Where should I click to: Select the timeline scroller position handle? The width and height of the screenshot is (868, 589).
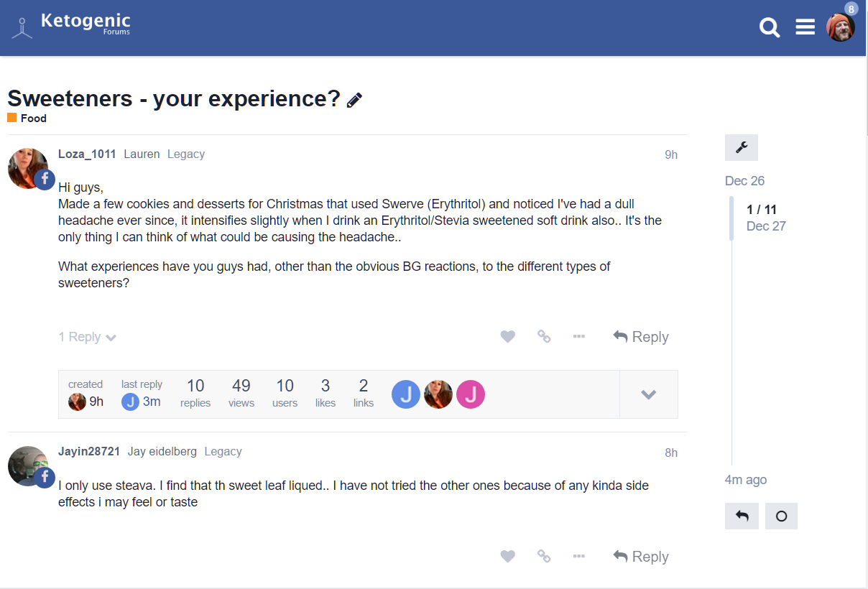point(731,218)
